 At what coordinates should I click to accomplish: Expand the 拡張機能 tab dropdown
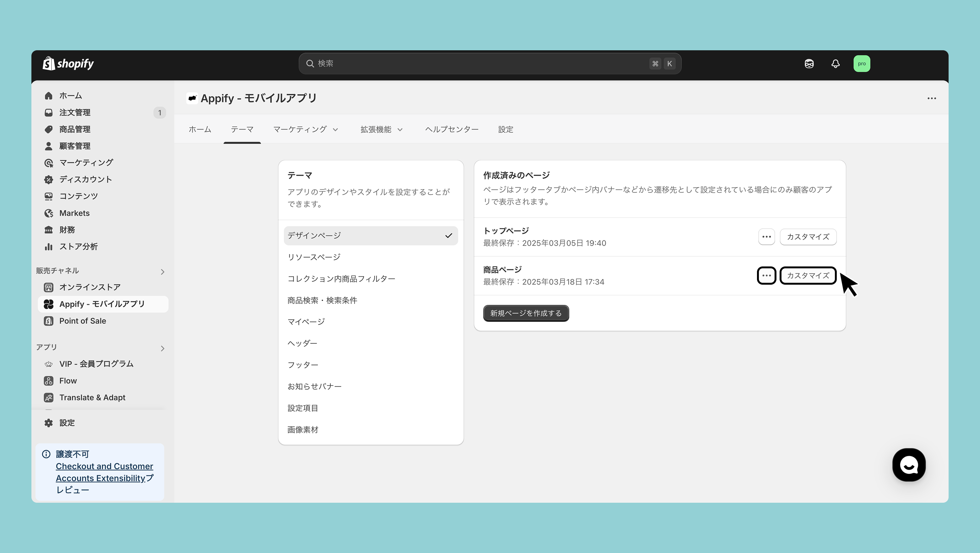pyautogui.click(x=381, y=129)
